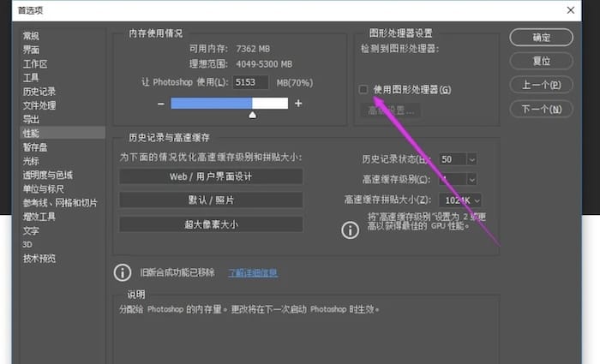Choose Web / 用户界面设计 cache preset

(x=211, y=176)
